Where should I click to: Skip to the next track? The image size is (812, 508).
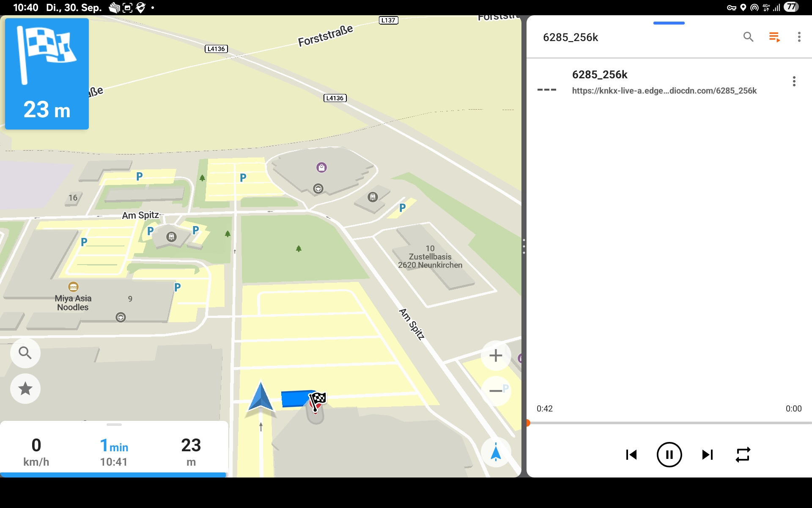coord(707,455)
